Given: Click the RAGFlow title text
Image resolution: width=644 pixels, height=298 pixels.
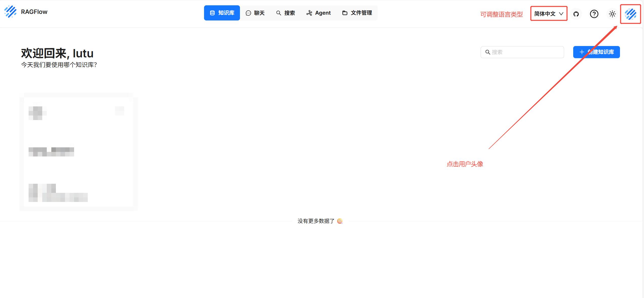Looking at the screenshot, I should (x=34, y=12).
